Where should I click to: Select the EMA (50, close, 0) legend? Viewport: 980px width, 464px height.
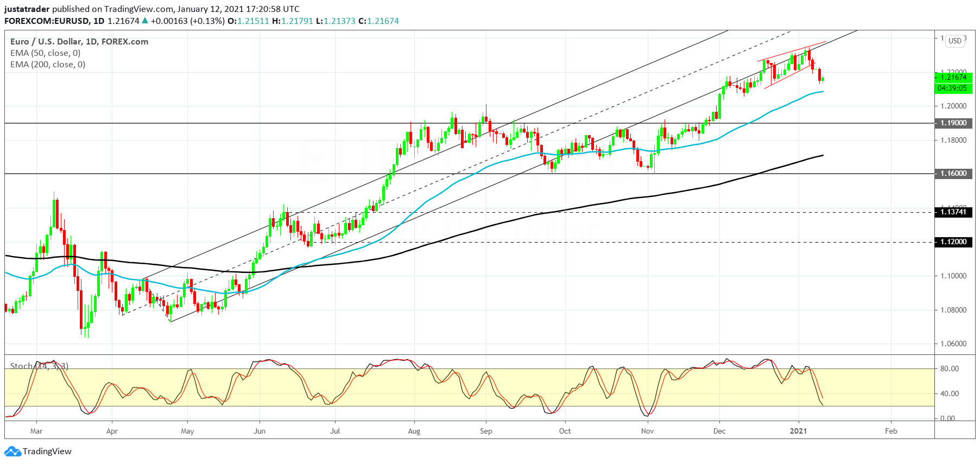coord(46,53)
